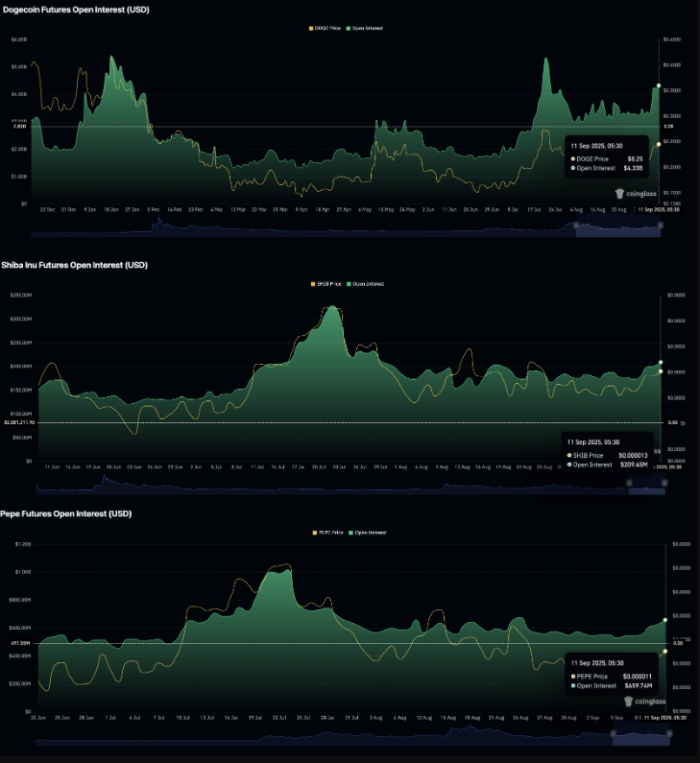
Task: Click the yellow DOGE price endpoint marker
Action: [x=659, y=144]
